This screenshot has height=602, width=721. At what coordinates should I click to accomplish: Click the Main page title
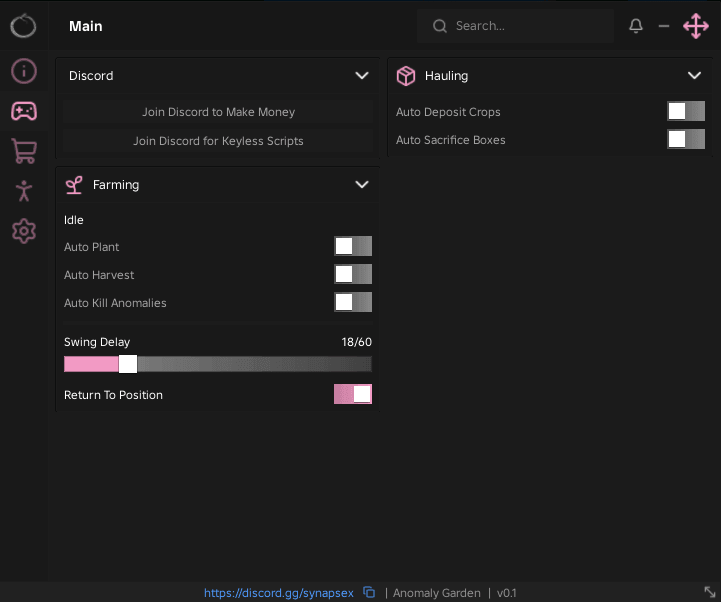click(86, 26)
